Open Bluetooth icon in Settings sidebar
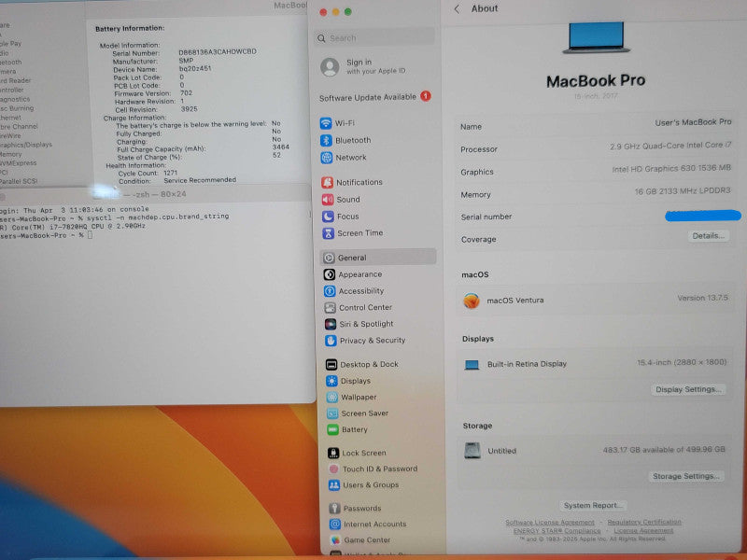 click(x=326, y=141)
